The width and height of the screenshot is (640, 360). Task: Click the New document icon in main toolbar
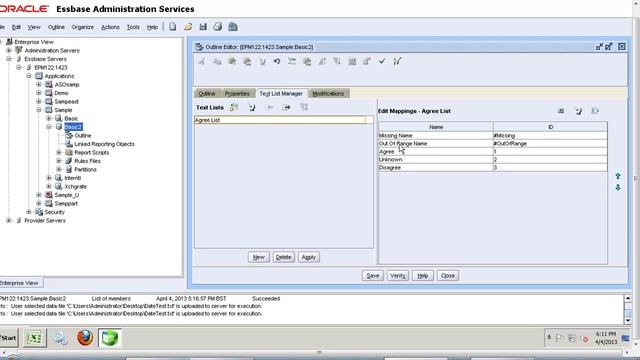pyautogui.click(x=173, y=27)
